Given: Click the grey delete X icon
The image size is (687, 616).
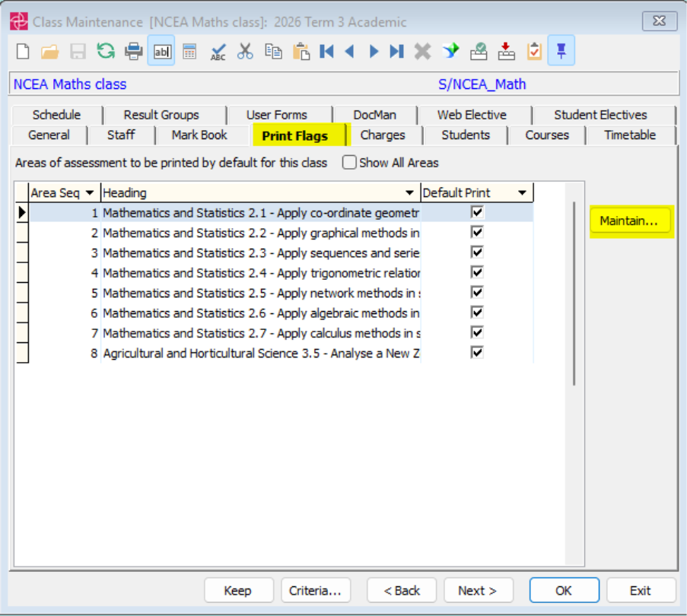Looking at the screenshot, I should point(422,51).
